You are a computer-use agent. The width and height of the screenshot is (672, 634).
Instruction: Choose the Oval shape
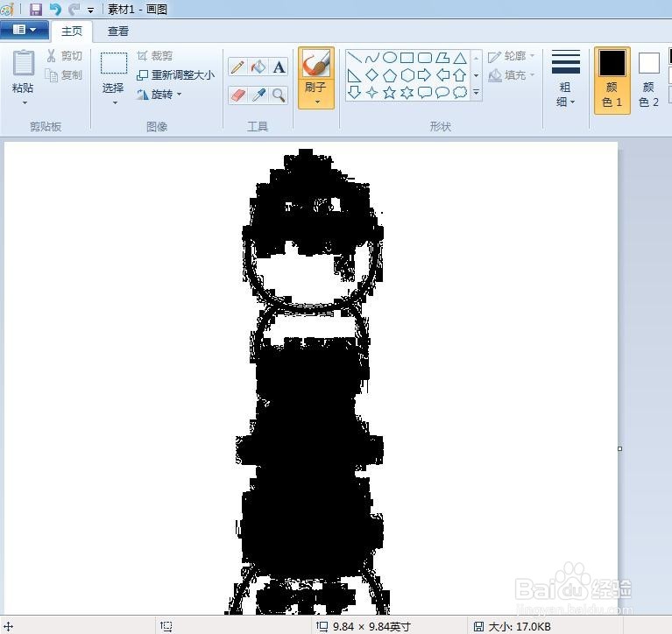pos(389,58)
